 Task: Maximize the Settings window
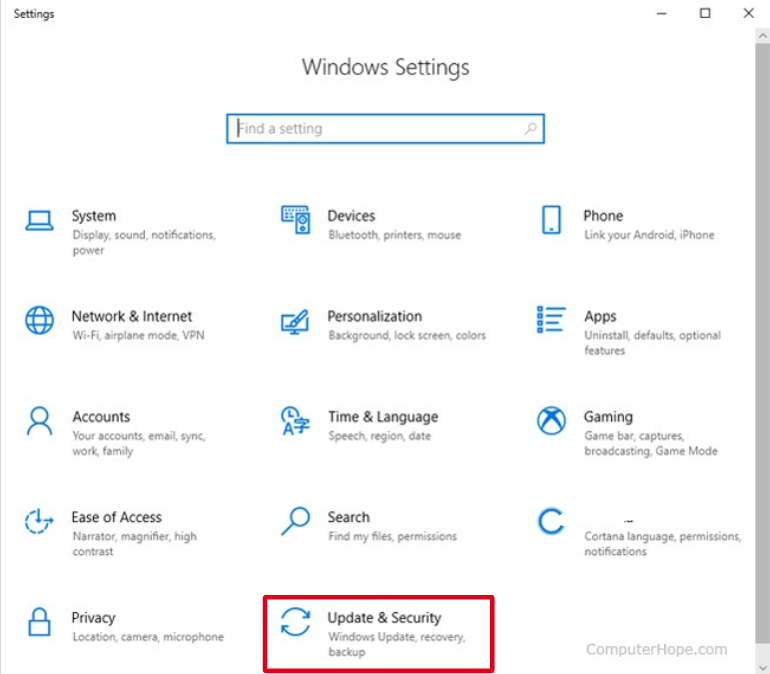pos(705,13)
